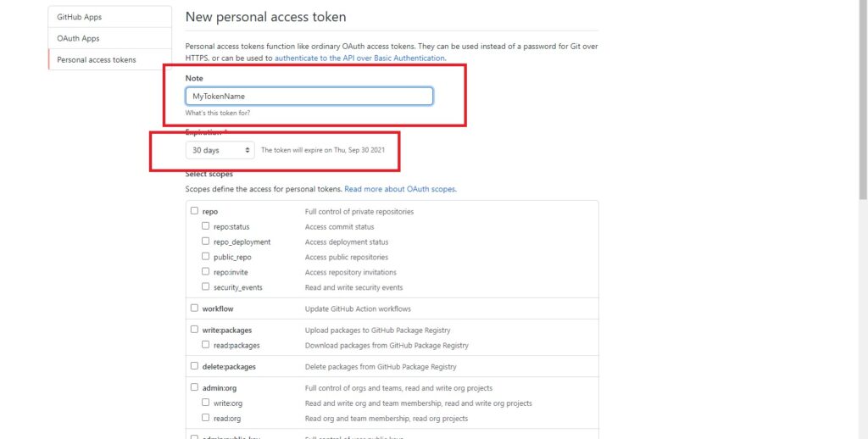The width and height of the screenshot is (868, 439).
Task: Select Personal access tokens in sidebar
Action: (x=109, y=60)
